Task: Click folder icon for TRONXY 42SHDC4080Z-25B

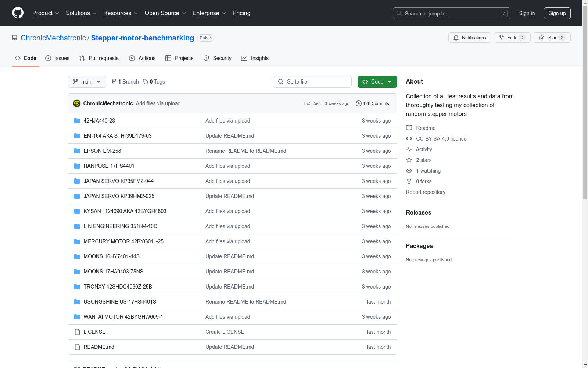Action: coord(77,287)
